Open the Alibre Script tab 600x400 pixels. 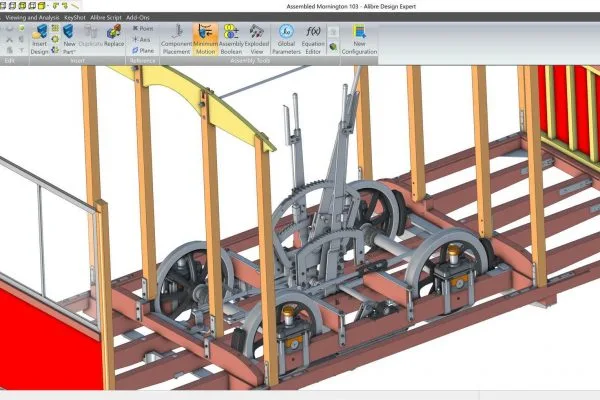[x=106, y=18]
